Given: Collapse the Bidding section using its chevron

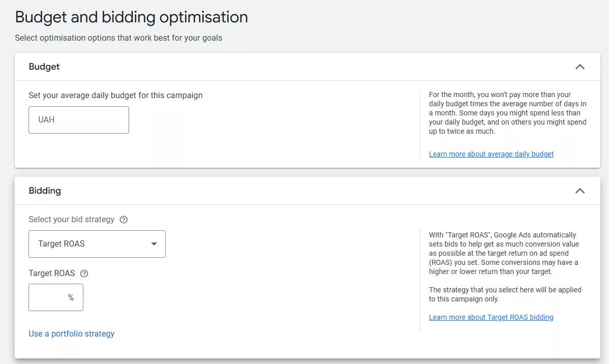Looking at the screenshot, I should (x=580, y=191).
